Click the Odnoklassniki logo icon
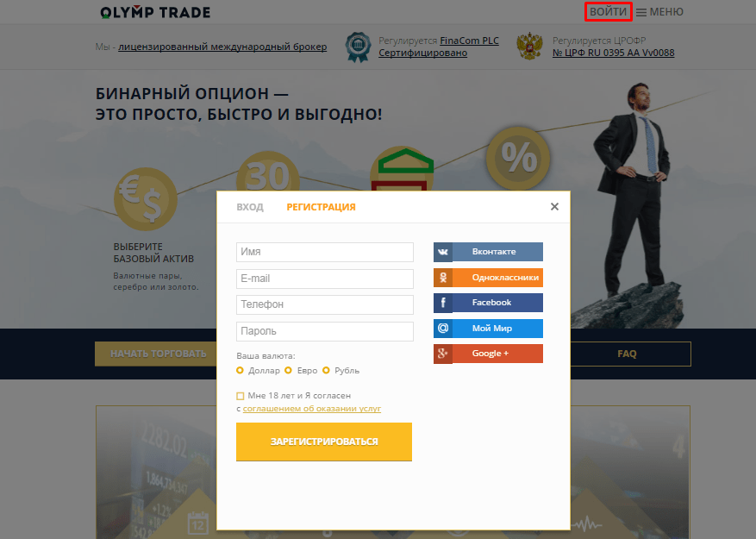Viewport: 756px width, 539px height. [x=442, y=278]
